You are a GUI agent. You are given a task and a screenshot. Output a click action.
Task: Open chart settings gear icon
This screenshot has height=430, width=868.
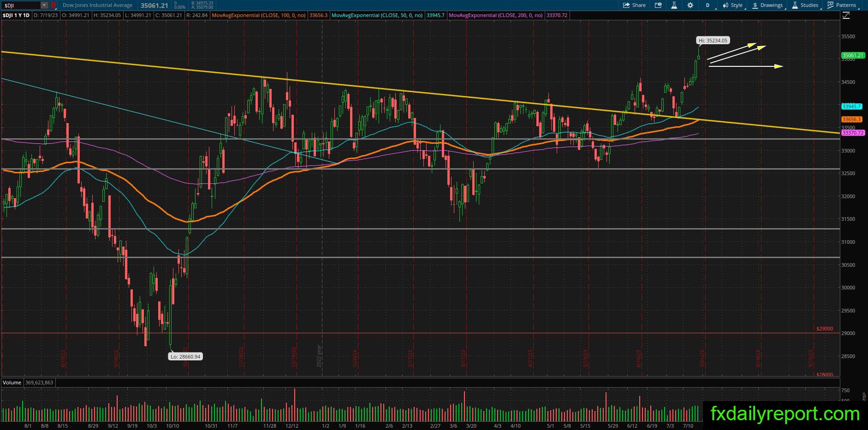[690, 5]
